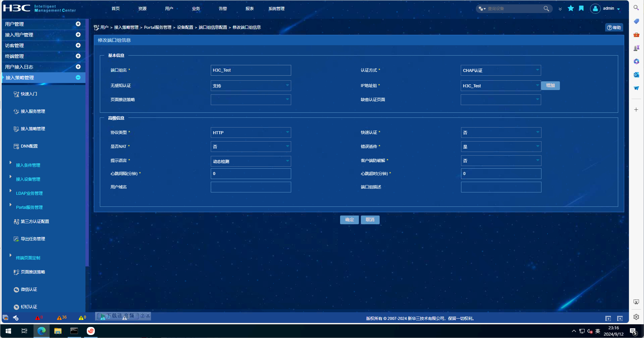Click the alarm window icon in status bar
Screen dimensions: 644x338
click(x=5, y=318)
